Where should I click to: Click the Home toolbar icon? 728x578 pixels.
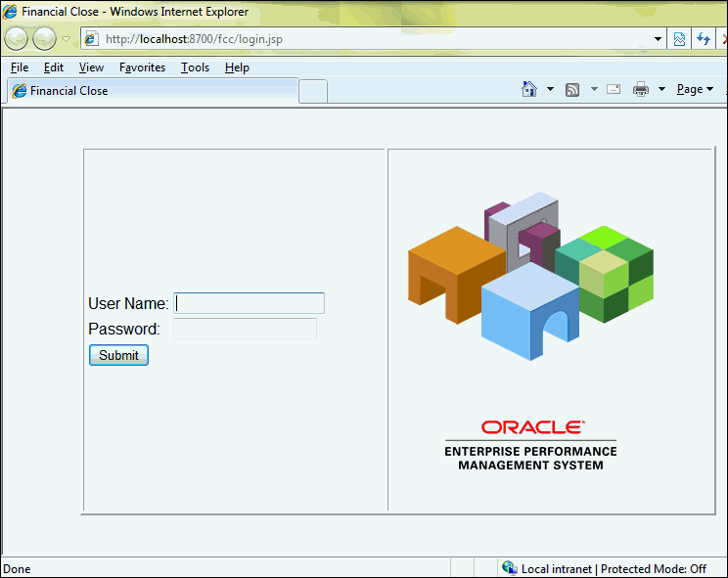[x=528, y=89]
